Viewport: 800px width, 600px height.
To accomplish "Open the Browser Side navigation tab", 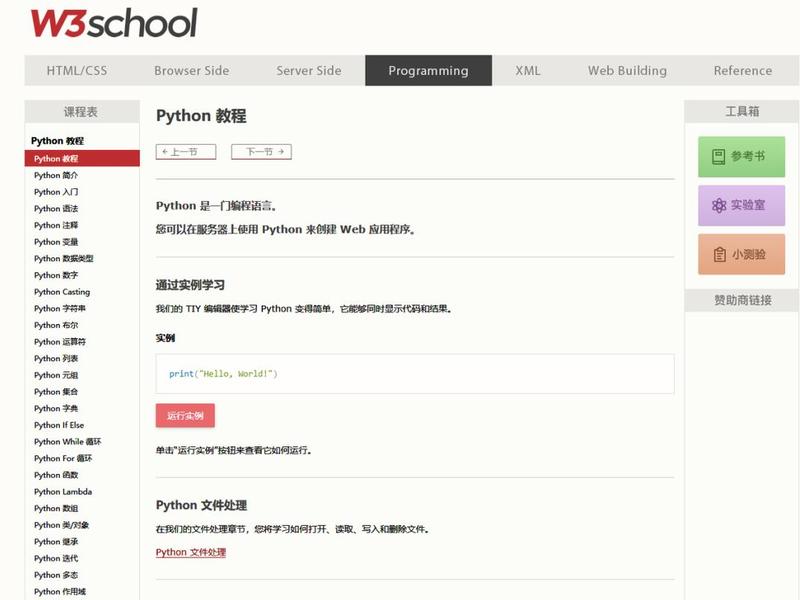I will click(x=192, y=70).
